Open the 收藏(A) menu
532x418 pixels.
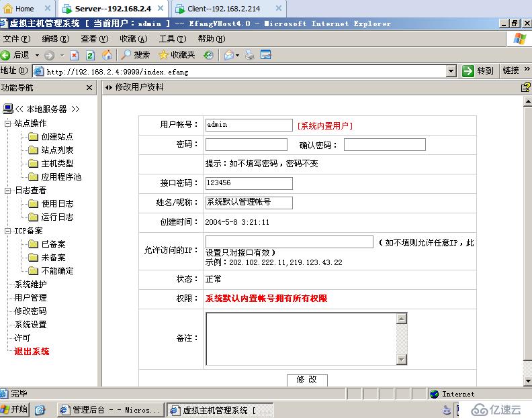tap(134, 39)
